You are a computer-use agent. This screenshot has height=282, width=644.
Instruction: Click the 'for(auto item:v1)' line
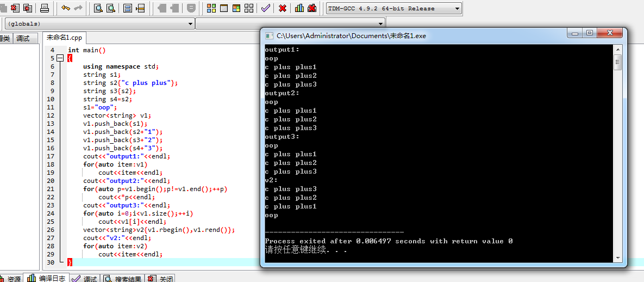[x=115, y=164]
